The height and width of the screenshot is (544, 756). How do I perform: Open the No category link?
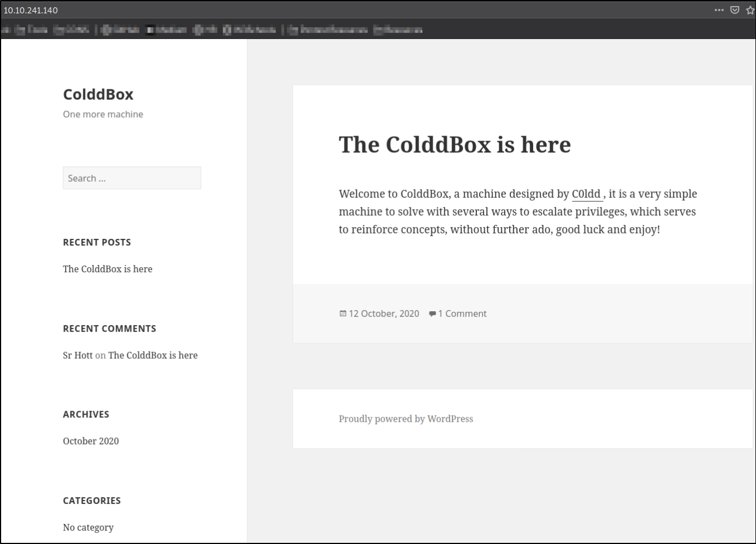[88, 527]
